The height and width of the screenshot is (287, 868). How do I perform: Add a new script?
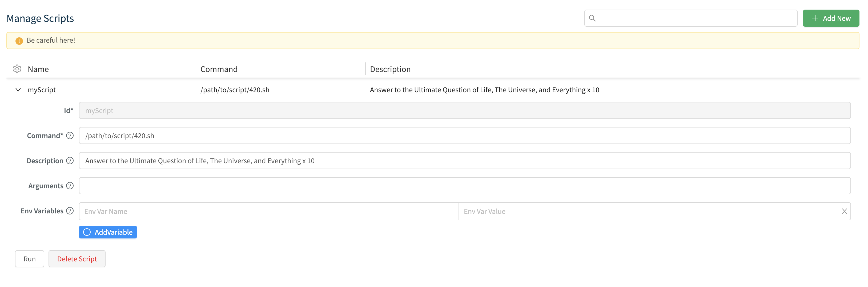pyautogui.click(x=831, y=18)
